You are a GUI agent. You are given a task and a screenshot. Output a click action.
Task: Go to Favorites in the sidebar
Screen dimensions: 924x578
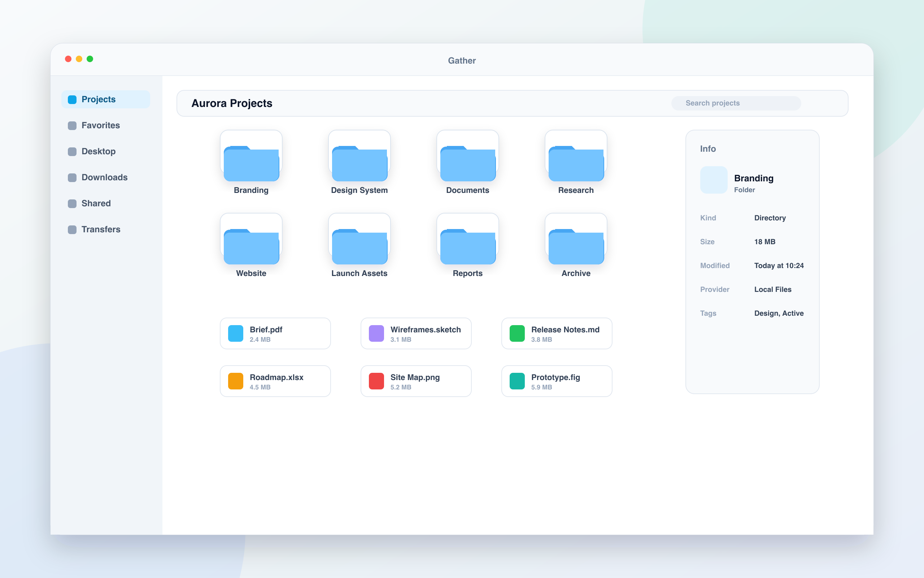click(x=106, y=125)
